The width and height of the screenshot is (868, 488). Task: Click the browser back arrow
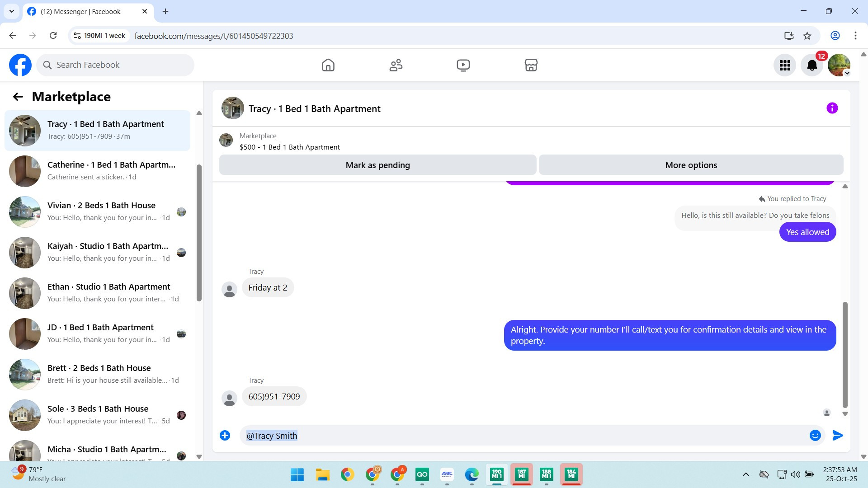13,36
